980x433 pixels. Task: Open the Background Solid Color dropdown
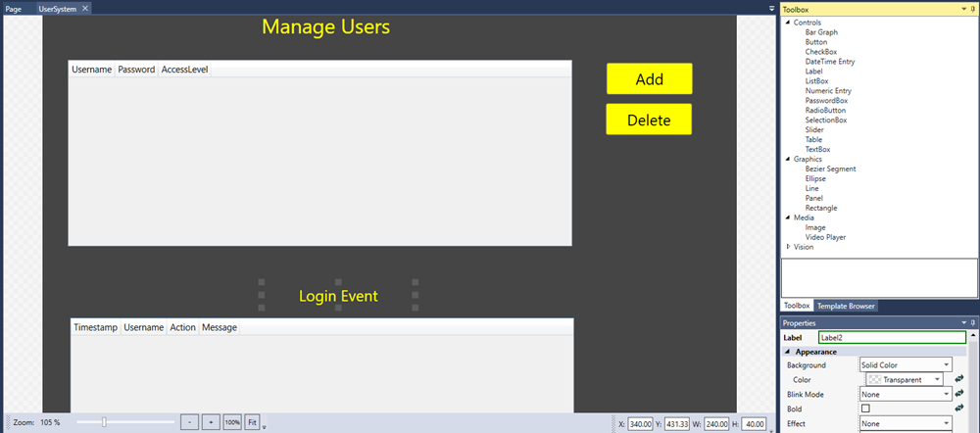[x=906, y=365]
